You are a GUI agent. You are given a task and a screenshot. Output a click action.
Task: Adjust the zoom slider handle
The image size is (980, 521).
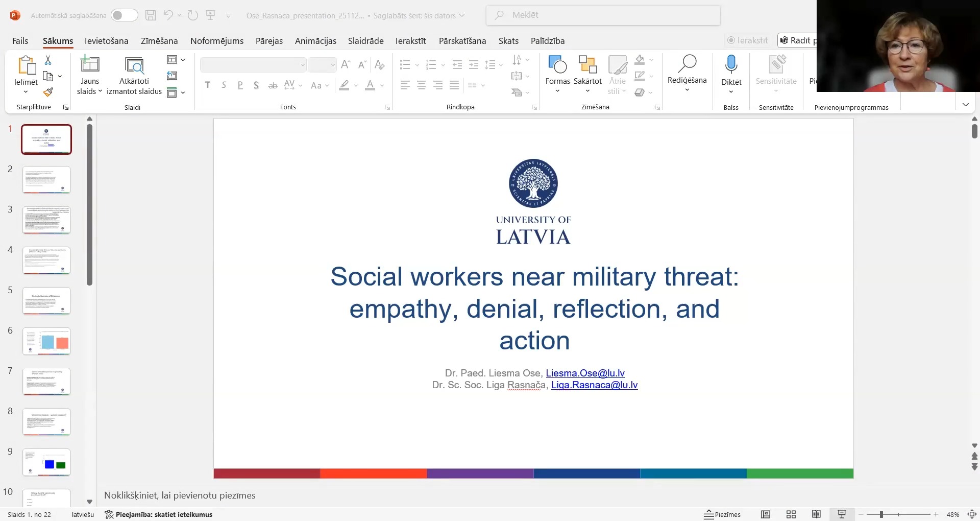click(x=881, y=514)
